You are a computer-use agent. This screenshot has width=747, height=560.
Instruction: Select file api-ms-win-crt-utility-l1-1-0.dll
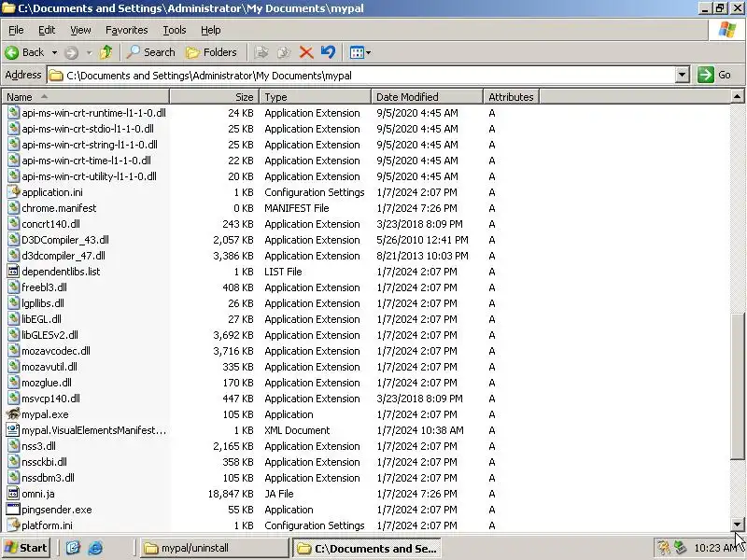coord(89,176)
